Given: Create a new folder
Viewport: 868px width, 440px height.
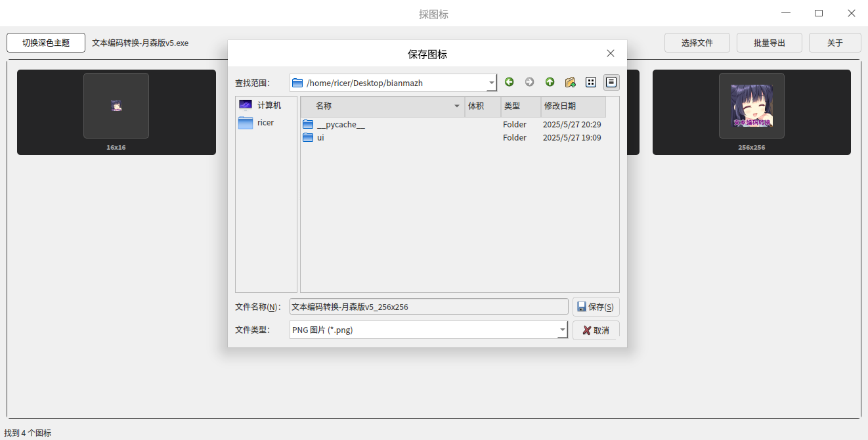Looking at the screenshot, I should [570, 82].
